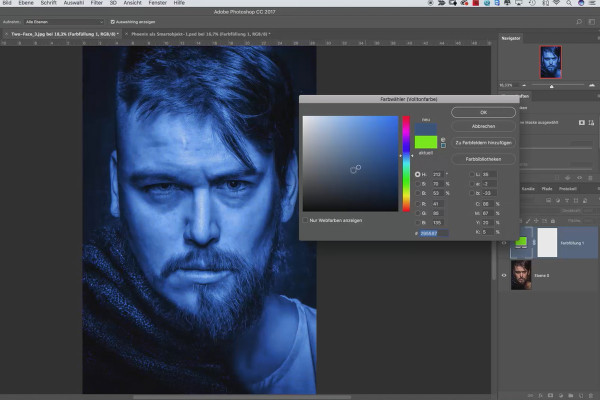Enable the 'Nur Webfarben anzeigen' checkbox
This screenshot has width=600, height=400.
tap(305, 220)
